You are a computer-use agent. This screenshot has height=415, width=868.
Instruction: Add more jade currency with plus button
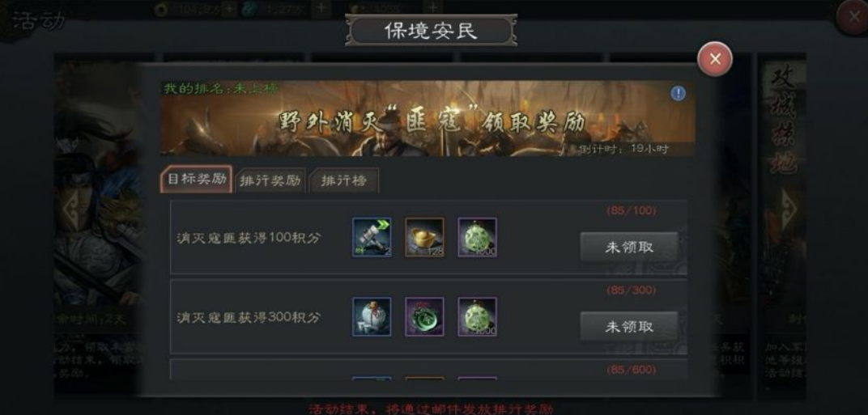pos(321,8)
